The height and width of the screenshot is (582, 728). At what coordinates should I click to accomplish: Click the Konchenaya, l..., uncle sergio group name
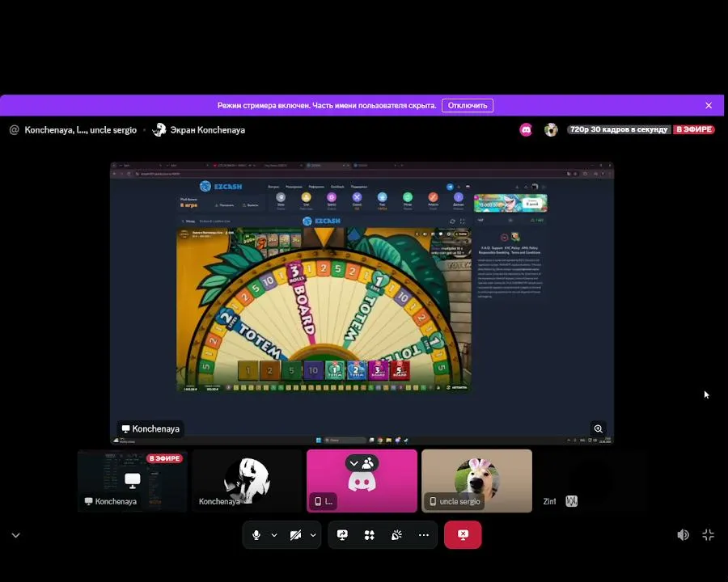point(80,130)
